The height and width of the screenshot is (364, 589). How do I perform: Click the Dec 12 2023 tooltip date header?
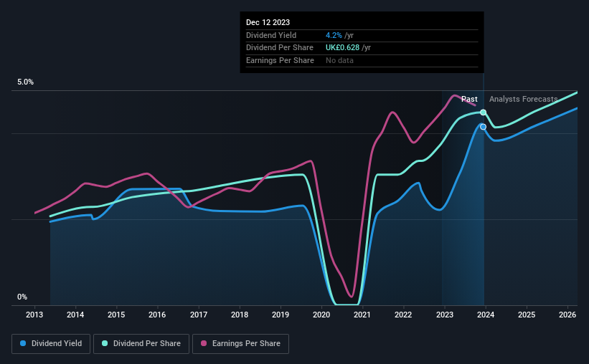[268, 22]
